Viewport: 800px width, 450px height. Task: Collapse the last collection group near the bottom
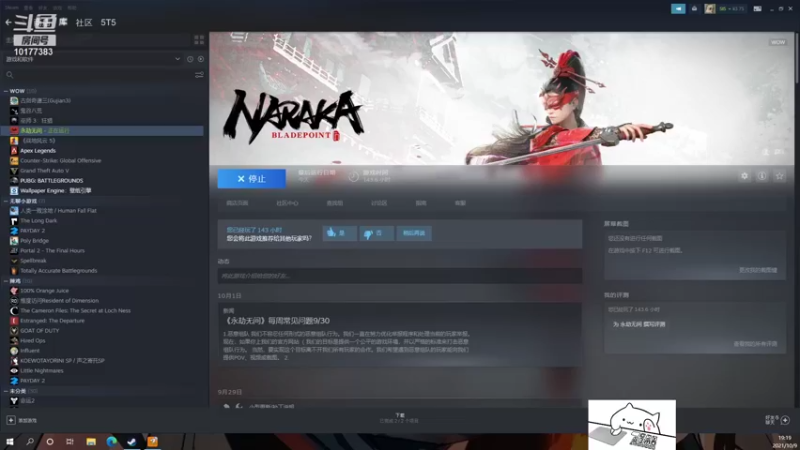click(x=6, y=391)
